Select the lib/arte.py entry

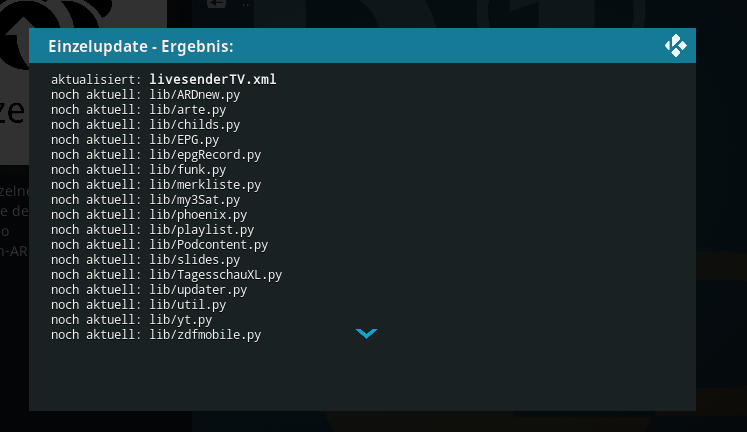pyautogui.click(x=139, y=110)
